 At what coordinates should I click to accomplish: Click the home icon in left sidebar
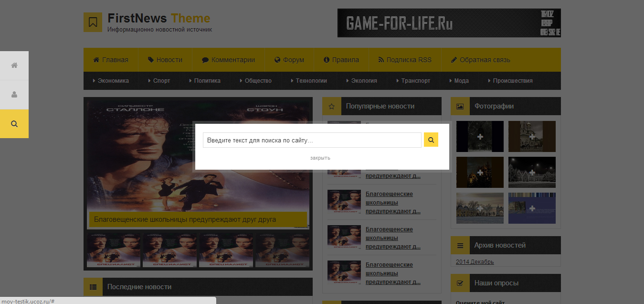[x=14, y=65]
